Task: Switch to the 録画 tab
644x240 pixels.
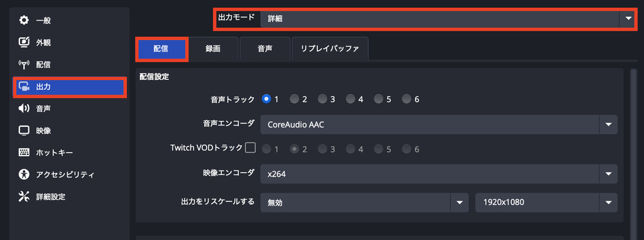Action: 213,49
